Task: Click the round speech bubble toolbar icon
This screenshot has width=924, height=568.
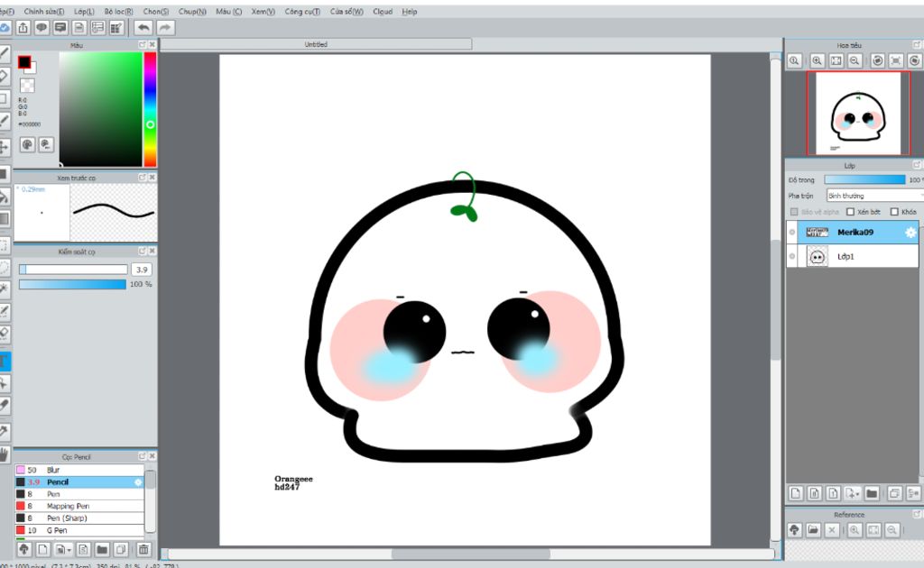Action: (42, 28)
